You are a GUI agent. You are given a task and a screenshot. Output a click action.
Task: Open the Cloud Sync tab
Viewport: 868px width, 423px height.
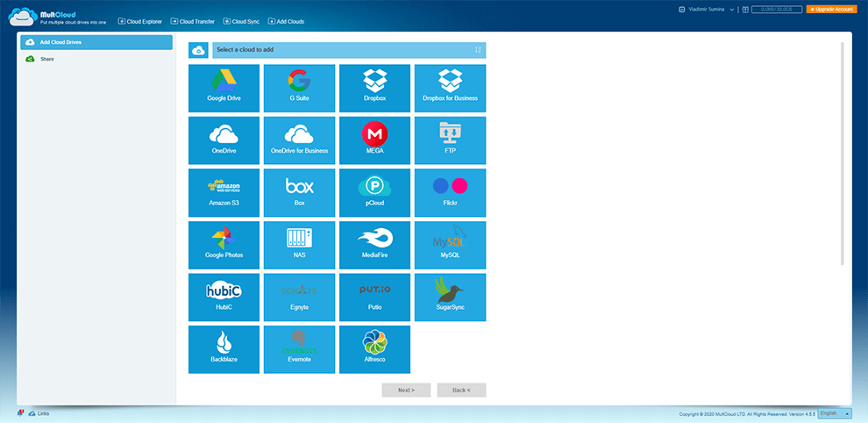tap(241, 22)
